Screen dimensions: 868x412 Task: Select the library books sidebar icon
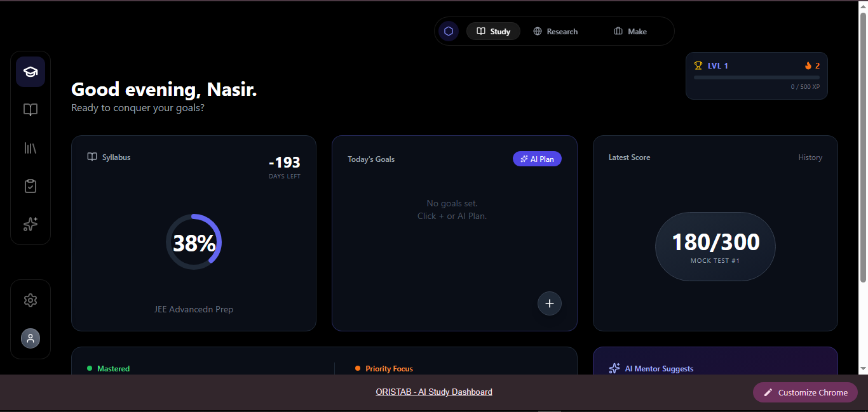[x=31, y=148]
